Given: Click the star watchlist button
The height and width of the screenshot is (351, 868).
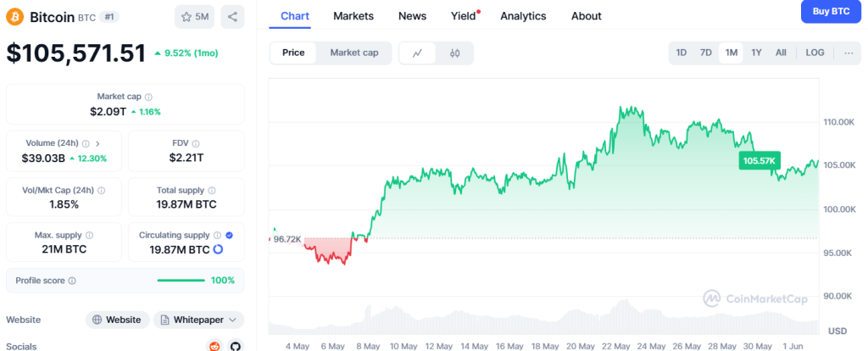Looking at the screenshot, I should click(195, 16).
